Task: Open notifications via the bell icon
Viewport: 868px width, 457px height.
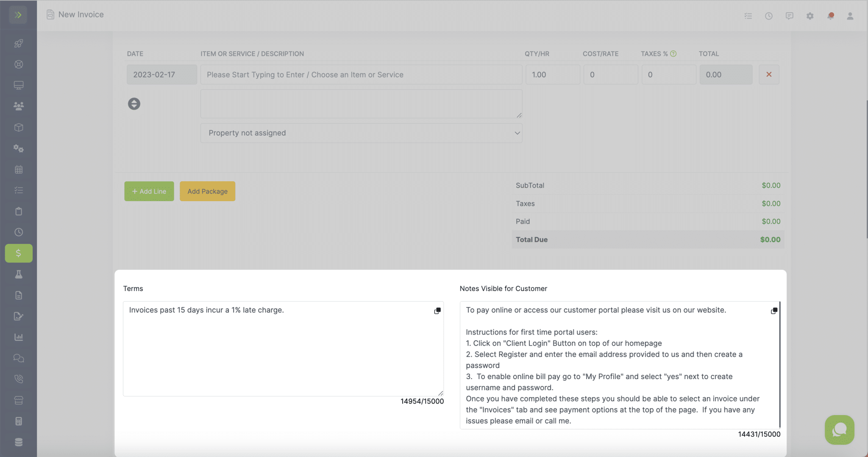Action: 830,16
